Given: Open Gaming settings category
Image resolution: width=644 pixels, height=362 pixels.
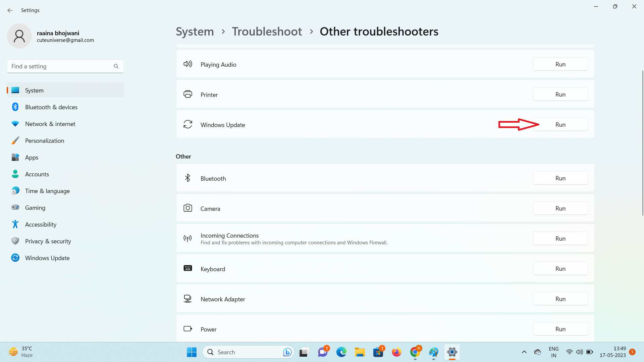Looking at the screenshot, I should tap(35, 208).
